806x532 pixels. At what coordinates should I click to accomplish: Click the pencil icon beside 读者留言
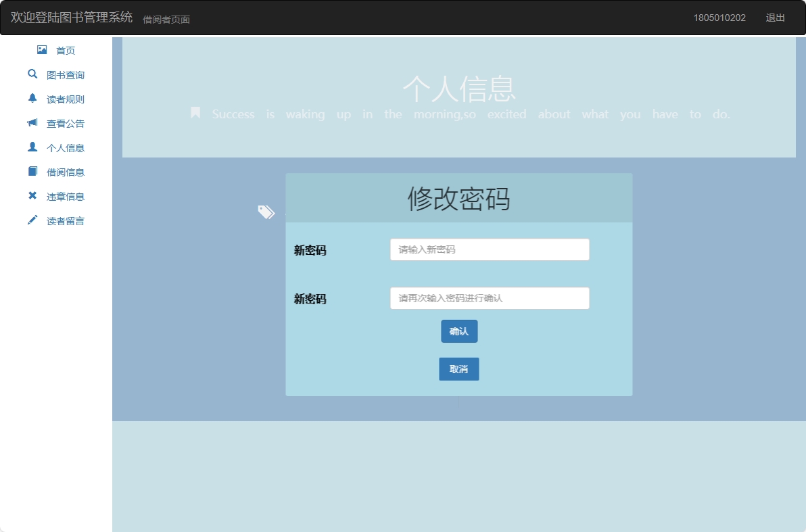pyautogui.click(x=32, y=220)
